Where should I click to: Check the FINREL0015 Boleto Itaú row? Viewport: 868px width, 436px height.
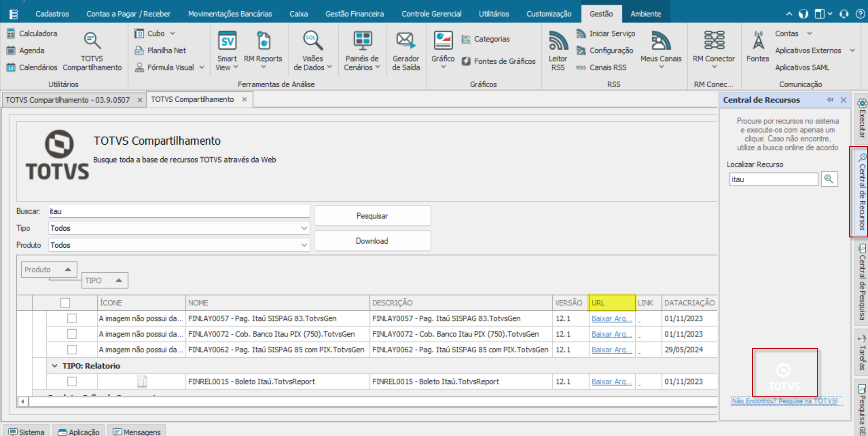(72, 381)
